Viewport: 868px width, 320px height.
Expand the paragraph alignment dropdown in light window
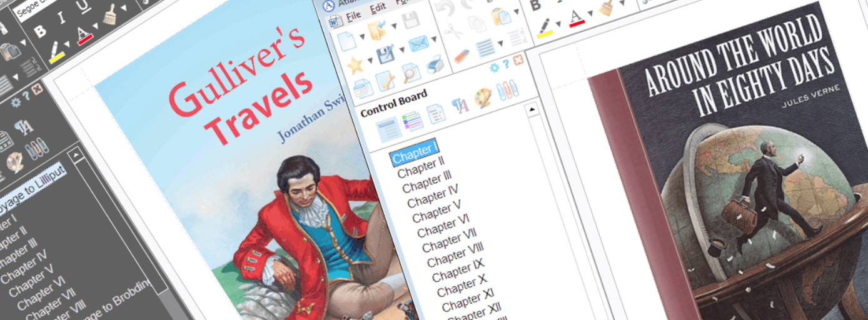501,42
